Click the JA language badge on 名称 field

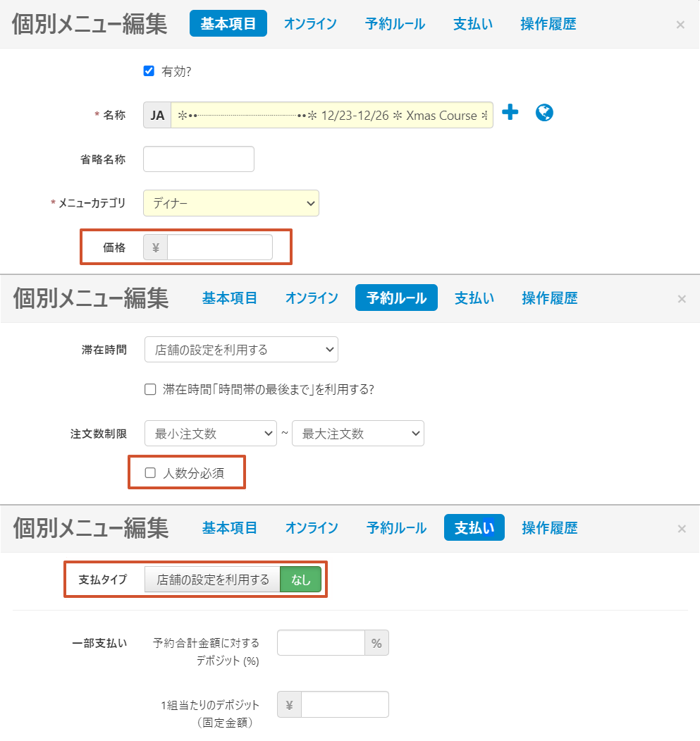tap(157, 116)
